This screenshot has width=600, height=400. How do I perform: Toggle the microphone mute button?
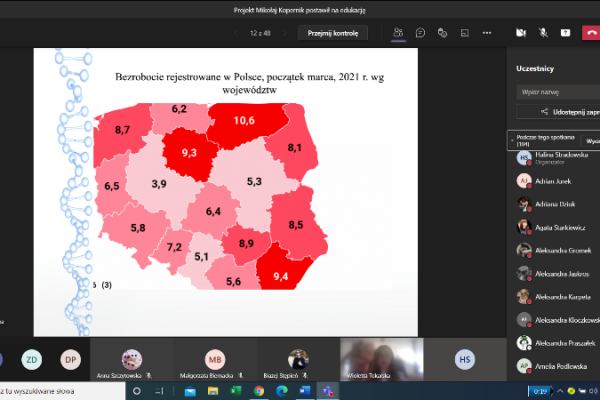[544, 32]
